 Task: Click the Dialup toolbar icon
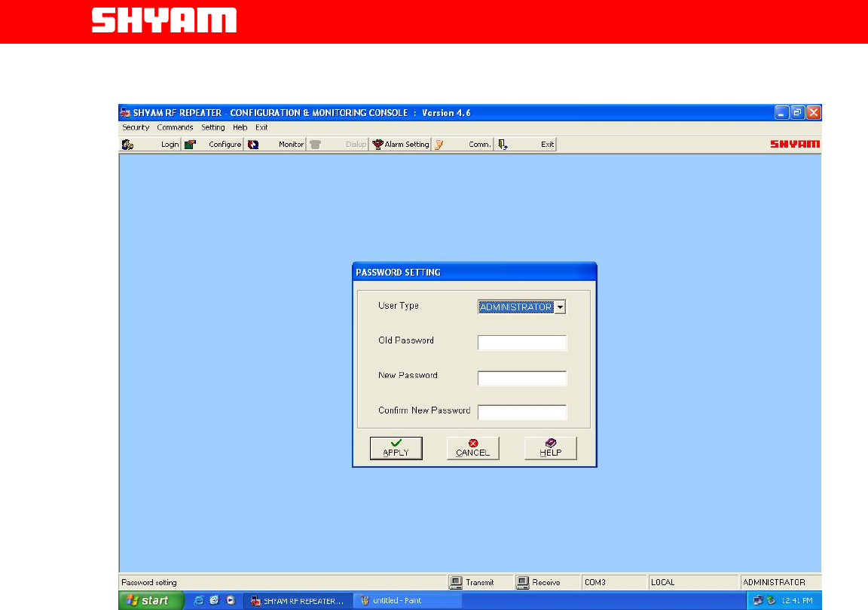click(316, 145)
